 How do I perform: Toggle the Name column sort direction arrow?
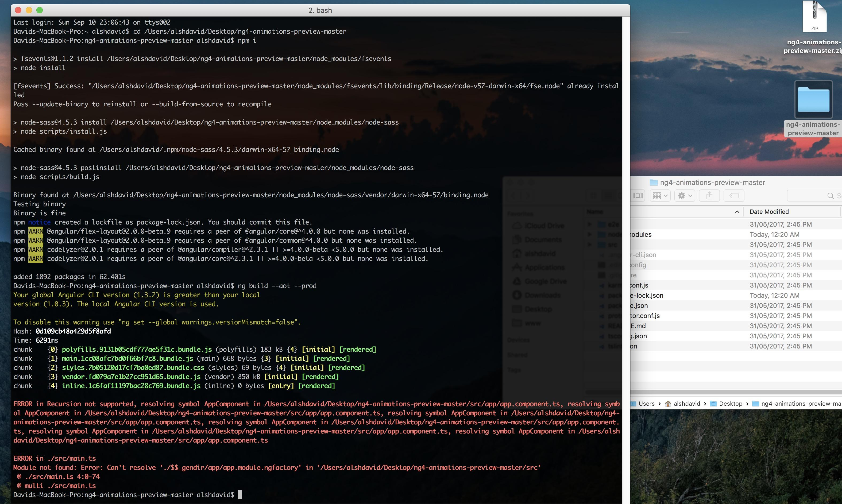pos(737,212)
